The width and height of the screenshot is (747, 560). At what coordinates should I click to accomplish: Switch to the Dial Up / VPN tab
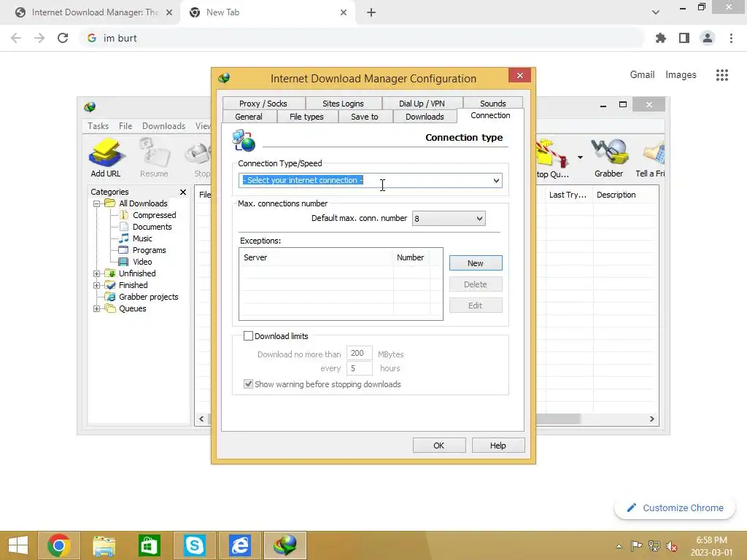pos(422,104)
